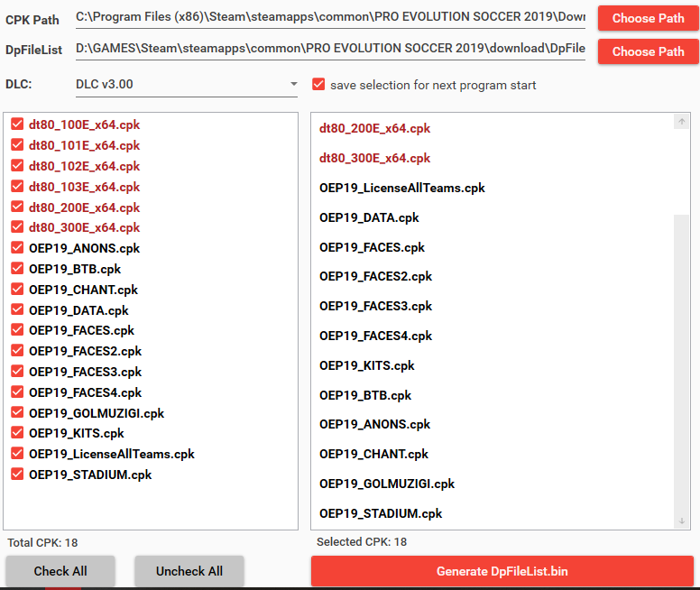The width and height of the screenshot is (700, 590).
Task: Click the DLC dropdown arrow
Action: click(x=293, y=85)
